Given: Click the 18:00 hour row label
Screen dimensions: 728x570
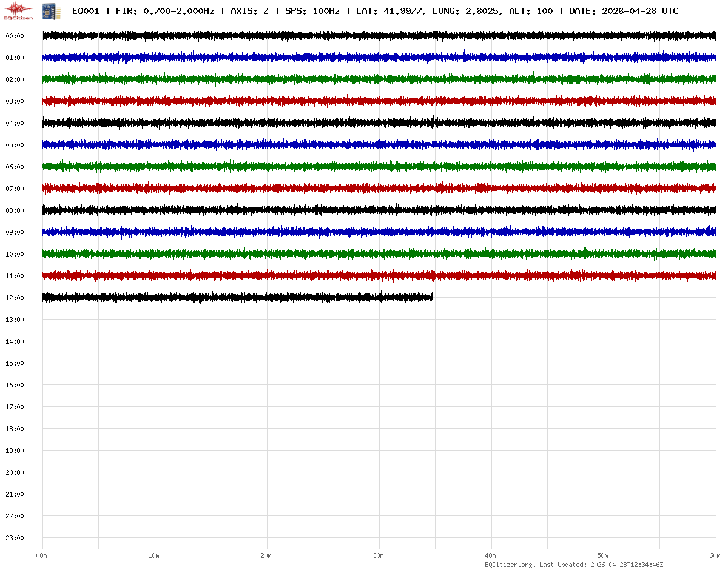Looking at the screenshot, I should pos(15,429).
